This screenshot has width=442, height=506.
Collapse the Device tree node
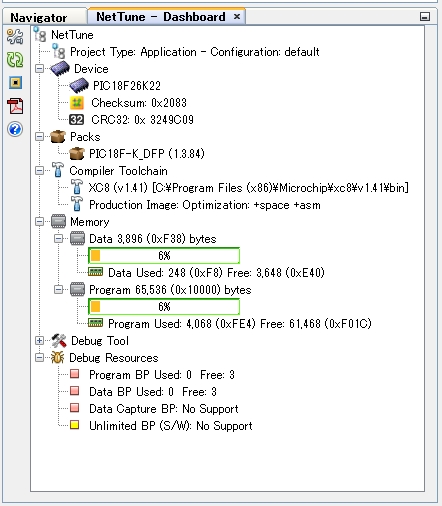coord(39,69)
